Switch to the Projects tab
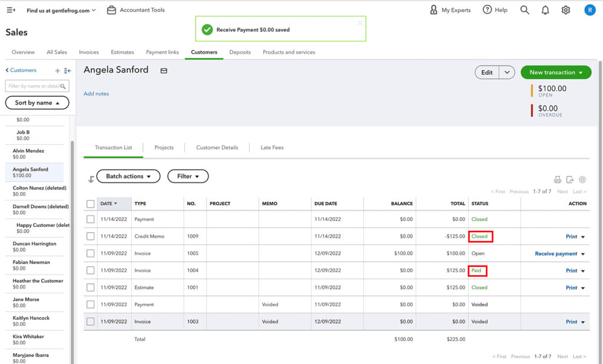This screenshot has width=603, height=364. pyautogui.click(x=164, y=147)
